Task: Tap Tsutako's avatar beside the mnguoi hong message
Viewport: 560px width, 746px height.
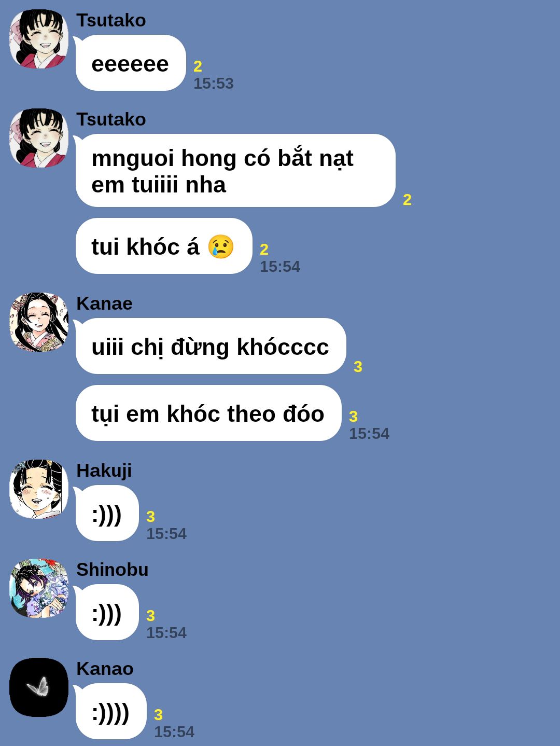Action: (x=39, y=138)
